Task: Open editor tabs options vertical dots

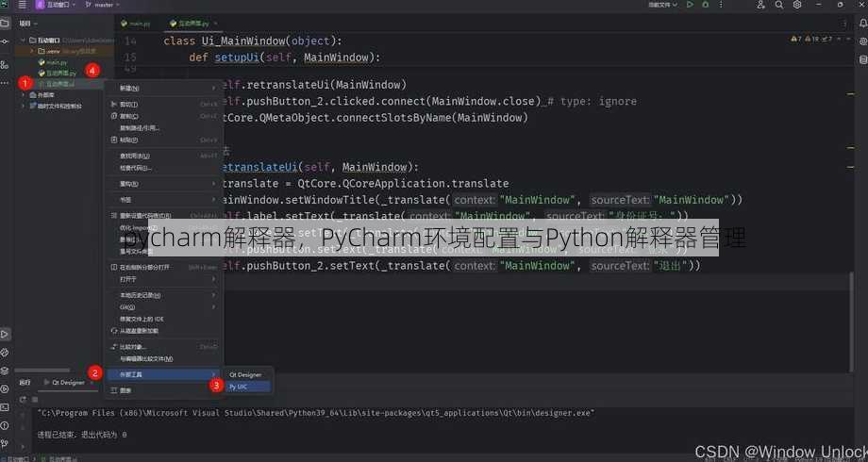Action: tap(844, 24)
